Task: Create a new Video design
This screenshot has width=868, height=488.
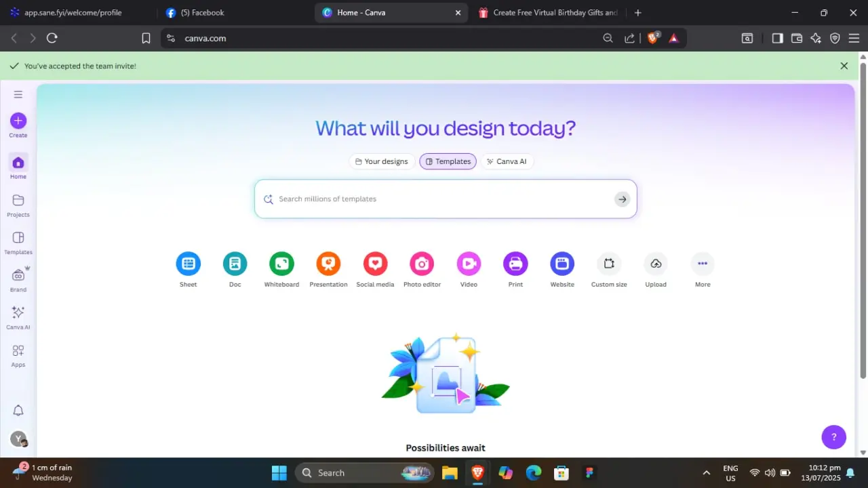Action: pos(469,270)
